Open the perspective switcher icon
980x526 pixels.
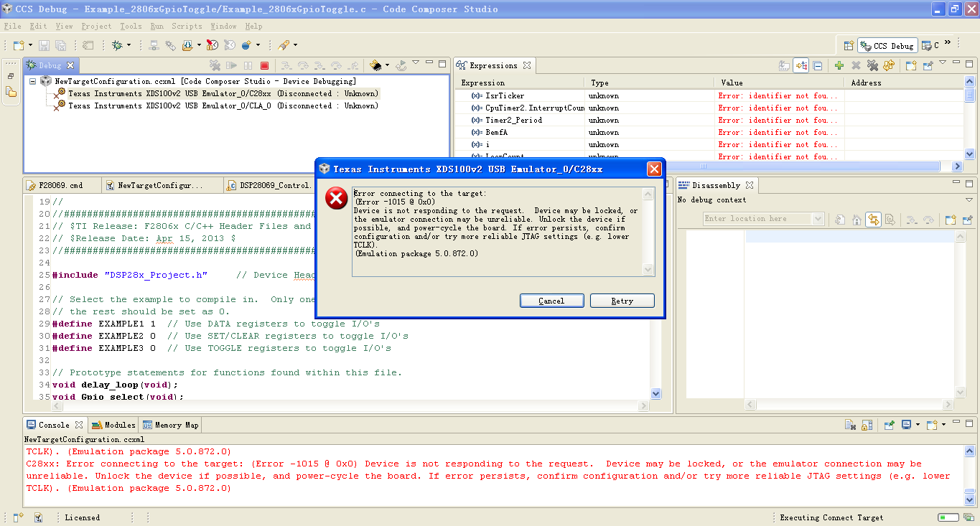(849, 45)
